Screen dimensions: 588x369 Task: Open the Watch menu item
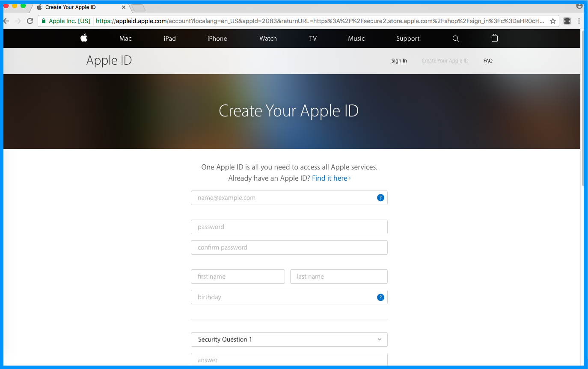268,39
